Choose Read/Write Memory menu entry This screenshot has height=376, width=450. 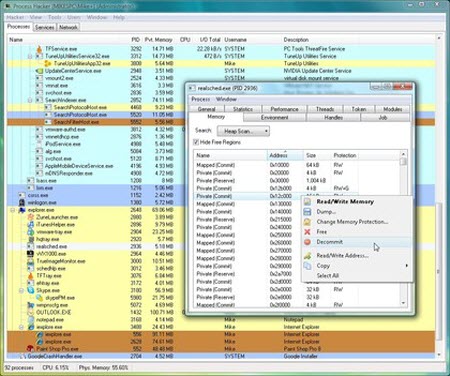click(357, 202)
